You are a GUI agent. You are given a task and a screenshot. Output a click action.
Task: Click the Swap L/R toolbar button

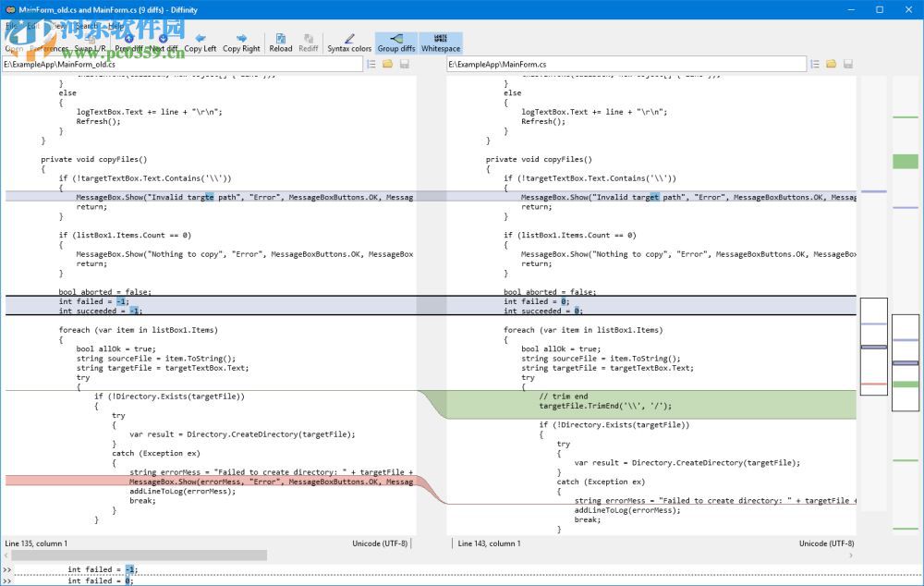(x=90, y=43)
